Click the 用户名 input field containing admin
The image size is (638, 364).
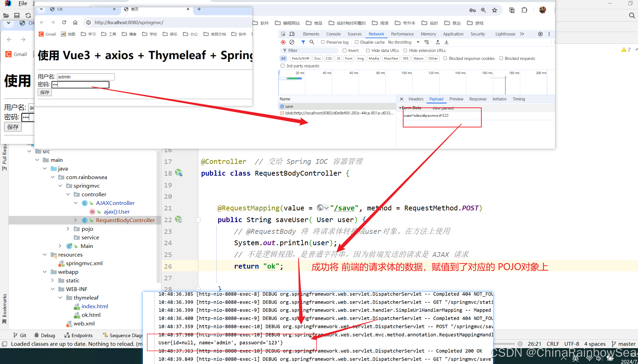pos(86,77)
